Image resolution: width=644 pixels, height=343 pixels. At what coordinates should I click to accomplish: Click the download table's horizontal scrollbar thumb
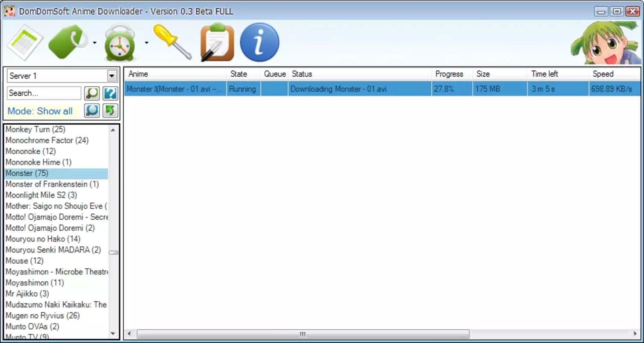[x=303, y=334]
